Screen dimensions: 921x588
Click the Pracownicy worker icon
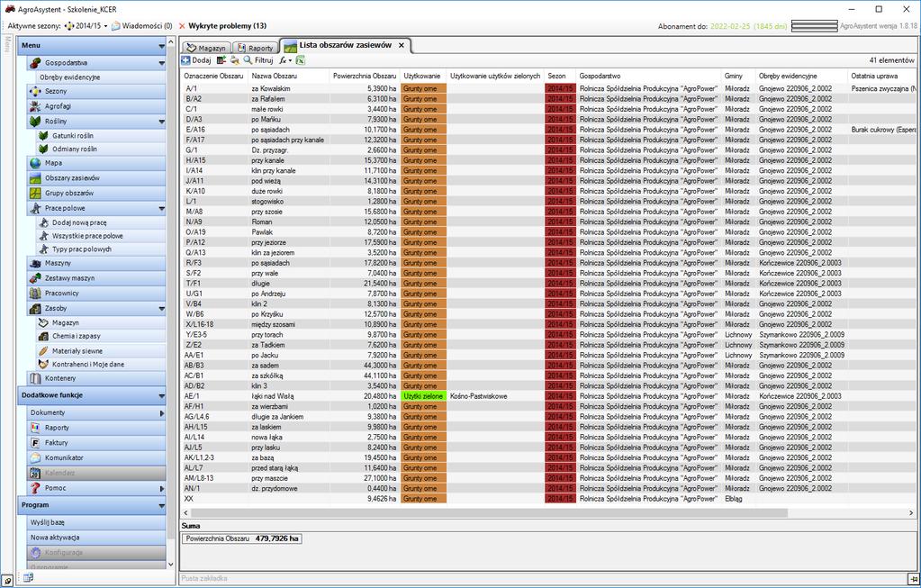[x=35, y=294]
